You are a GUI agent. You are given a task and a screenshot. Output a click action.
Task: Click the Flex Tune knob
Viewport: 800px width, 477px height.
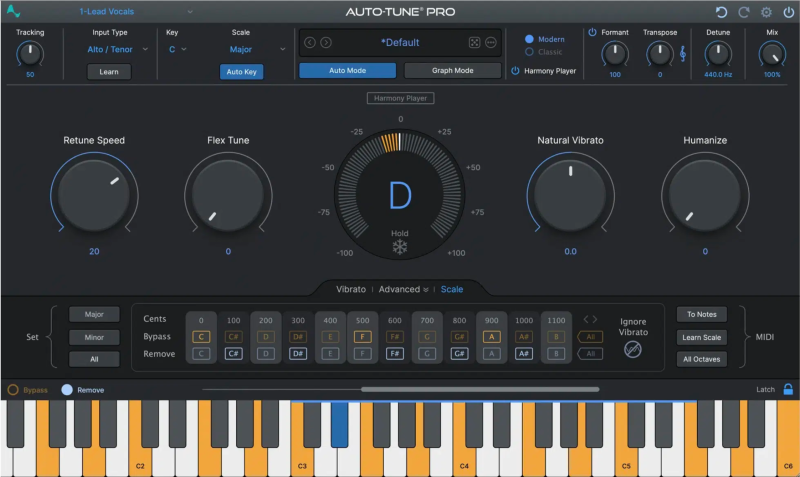[x=228, y=195]
